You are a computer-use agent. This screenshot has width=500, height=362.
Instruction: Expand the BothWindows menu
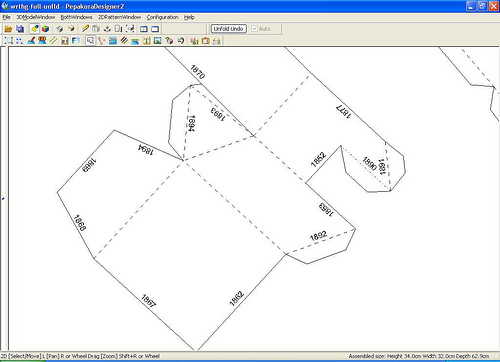pyautogui.click(x=76, y=17)
